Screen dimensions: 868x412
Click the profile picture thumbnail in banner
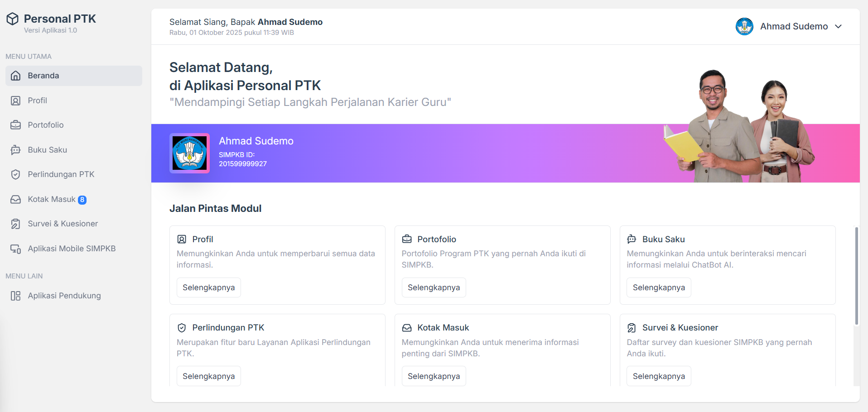click(x=189, y=153)
